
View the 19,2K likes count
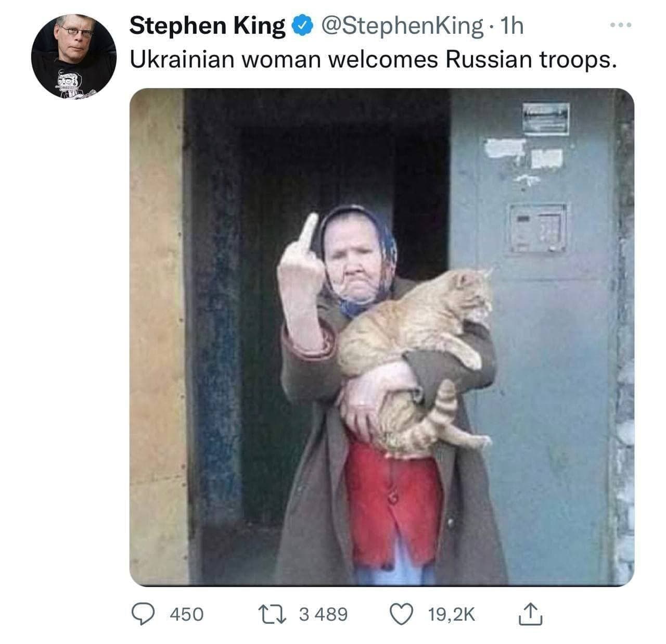pyautogui.click(x=452, y=614)
